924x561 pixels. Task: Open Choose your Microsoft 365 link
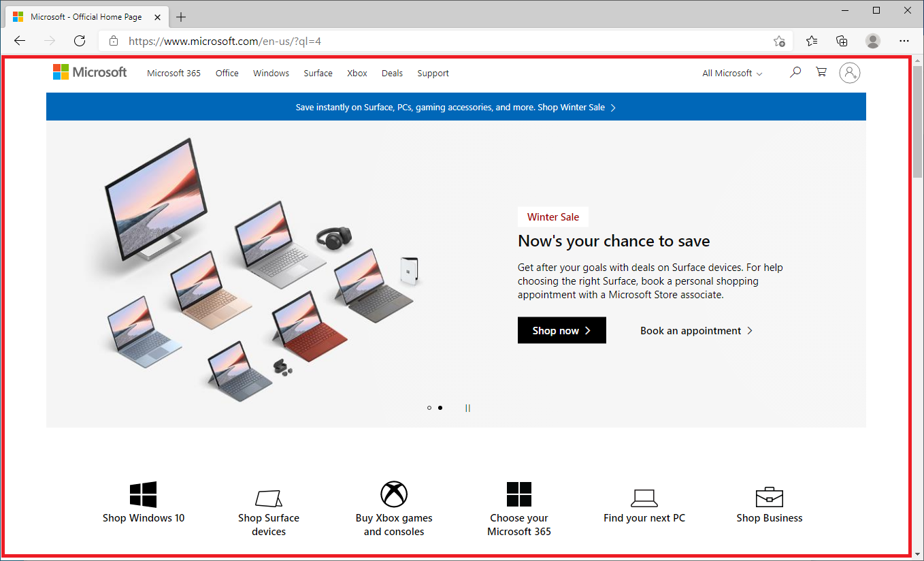pyautogui.click(x=519, y=525)
